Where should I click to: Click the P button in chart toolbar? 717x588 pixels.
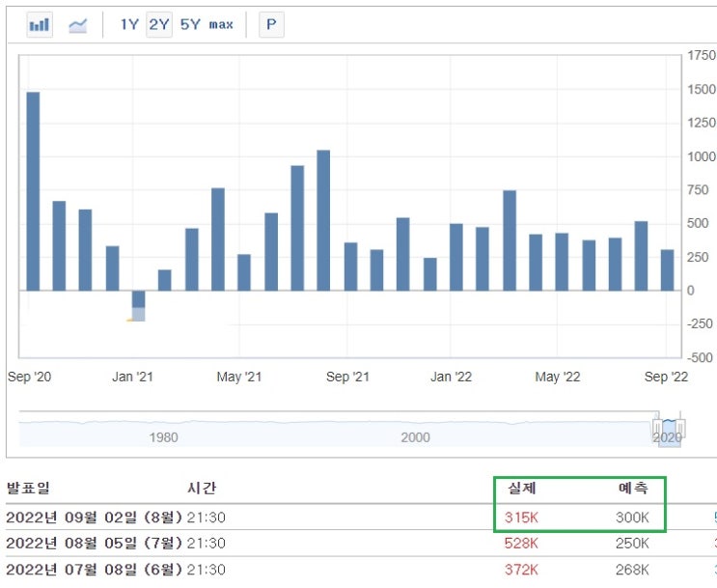click(271, 25)
